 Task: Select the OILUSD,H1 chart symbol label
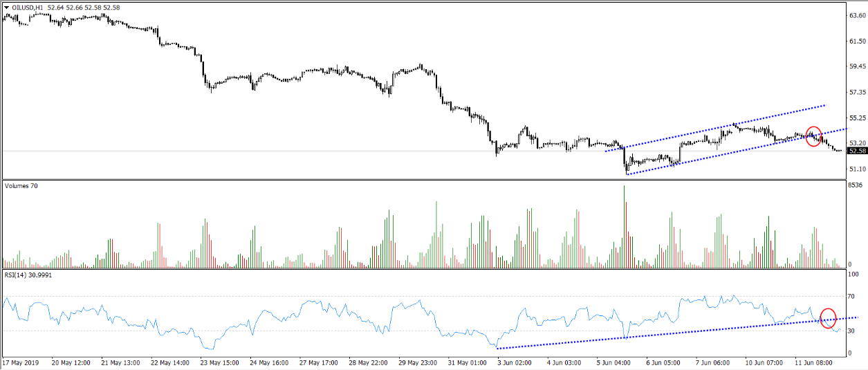click(x=28, y=7)
